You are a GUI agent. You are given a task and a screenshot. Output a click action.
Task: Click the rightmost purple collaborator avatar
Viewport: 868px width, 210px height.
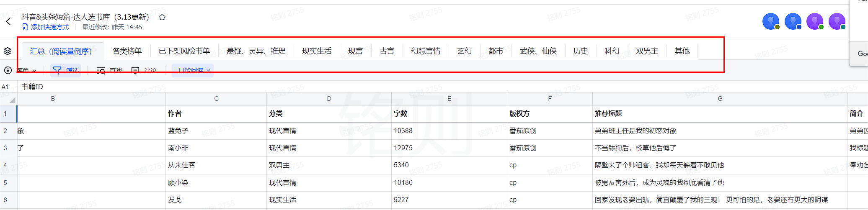coord(836,21)
